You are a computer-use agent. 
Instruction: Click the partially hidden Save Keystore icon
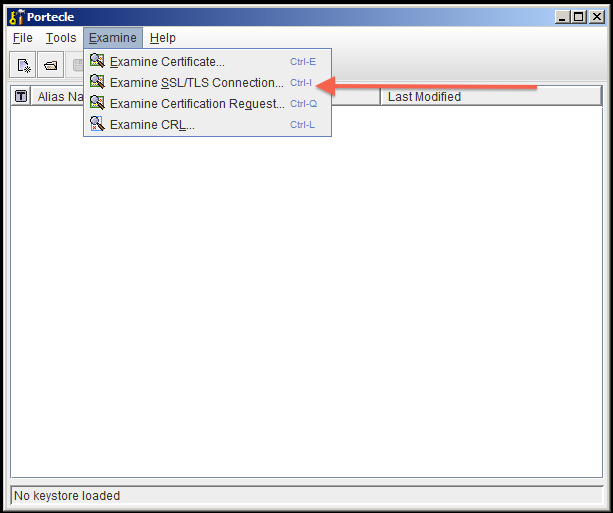[x=77, y=65]
